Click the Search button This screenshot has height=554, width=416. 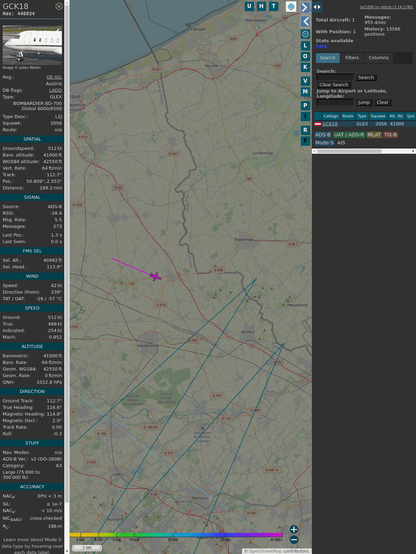(x=366, y=77)
